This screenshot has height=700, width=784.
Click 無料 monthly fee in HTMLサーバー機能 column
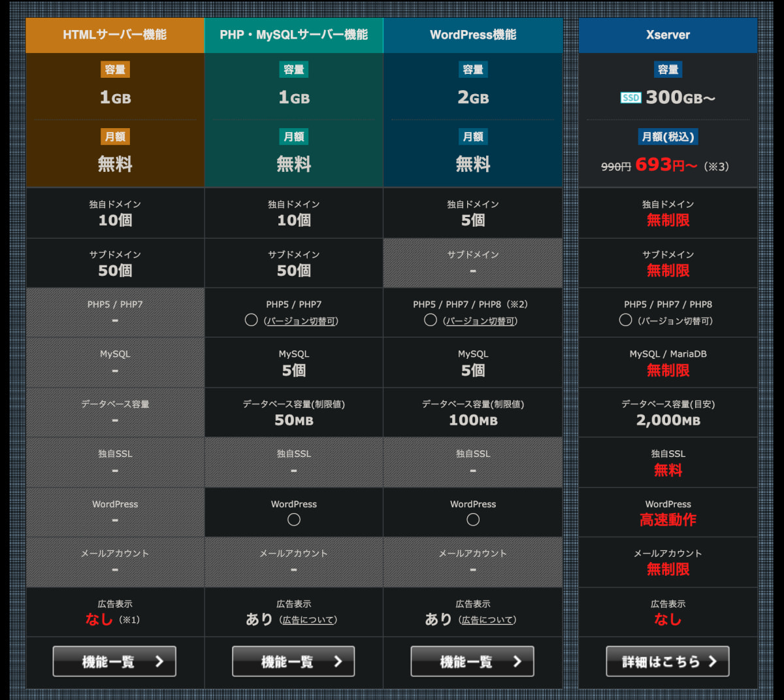point(115,164)
